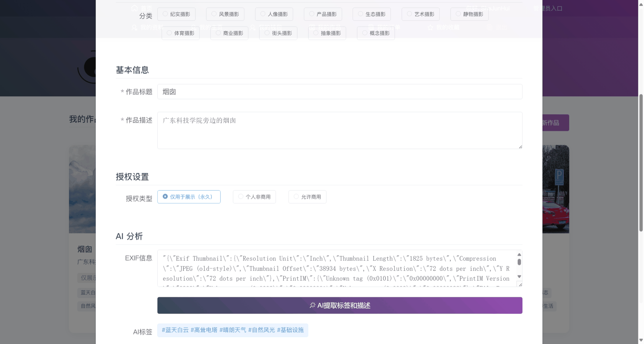
Task: Click the 作品描述 textarea resize handle
Action: pos(520,147)
